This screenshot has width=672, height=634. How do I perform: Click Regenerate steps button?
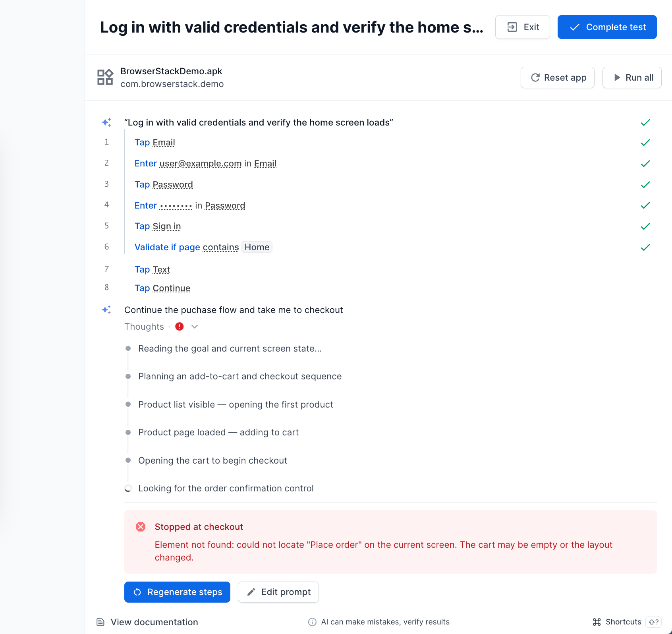[177, 592]
